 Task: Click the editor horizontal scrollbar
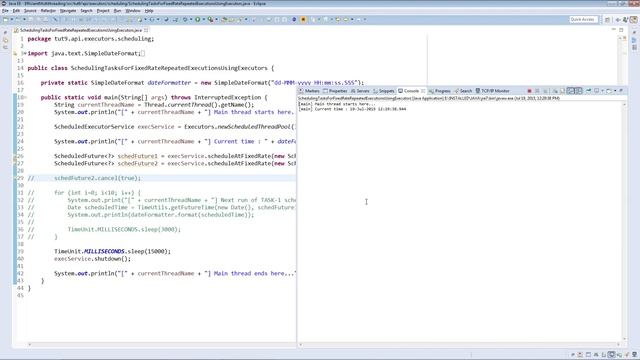click(x=161, y=344)
